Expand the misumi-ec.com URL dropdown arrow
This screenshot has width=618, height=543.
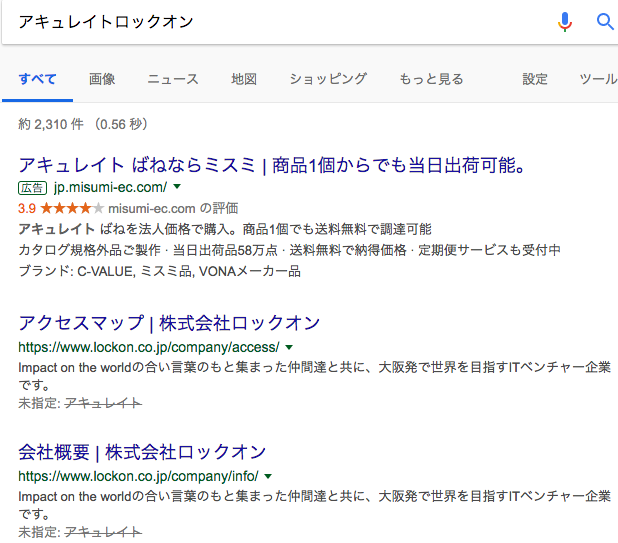177,186
